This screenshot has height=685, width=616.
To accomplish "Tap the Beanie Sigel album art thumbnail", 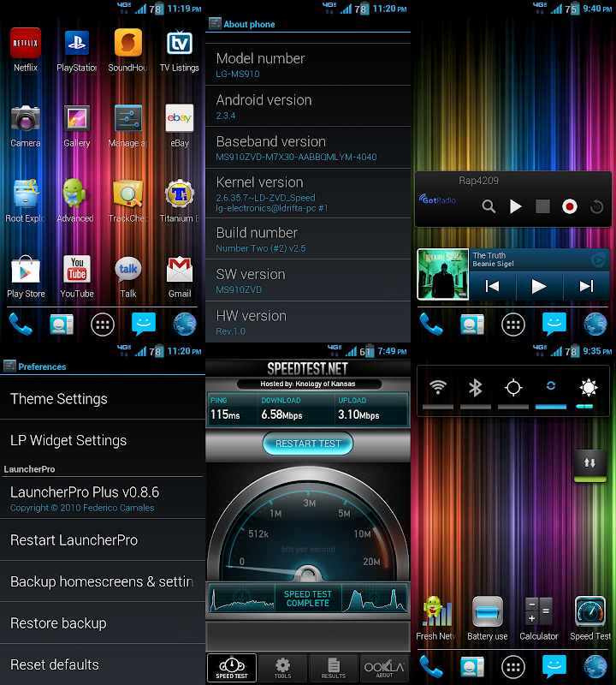I will coord(442,274).
